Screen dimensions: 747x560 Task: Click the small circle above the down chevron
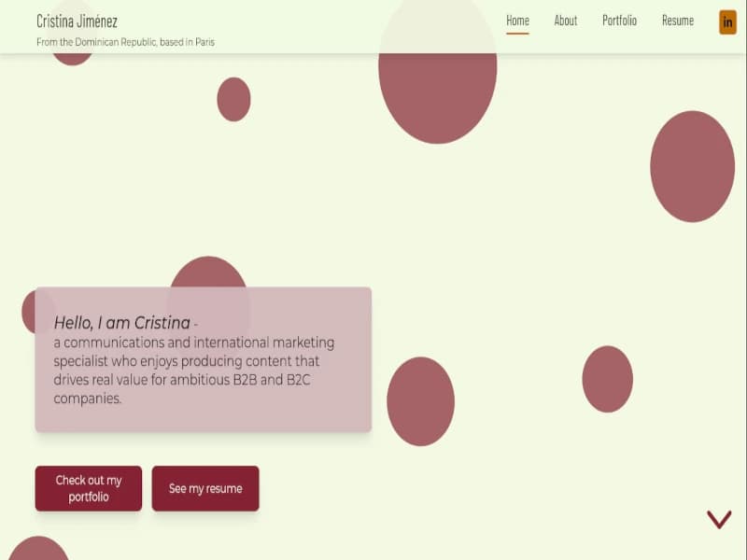coord(607,379)
